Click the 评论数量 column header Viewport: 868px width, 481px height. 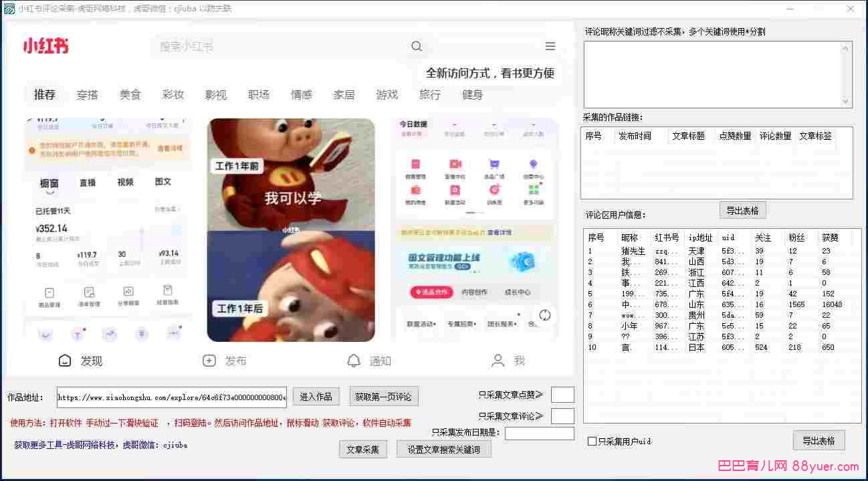pos(775,136)
